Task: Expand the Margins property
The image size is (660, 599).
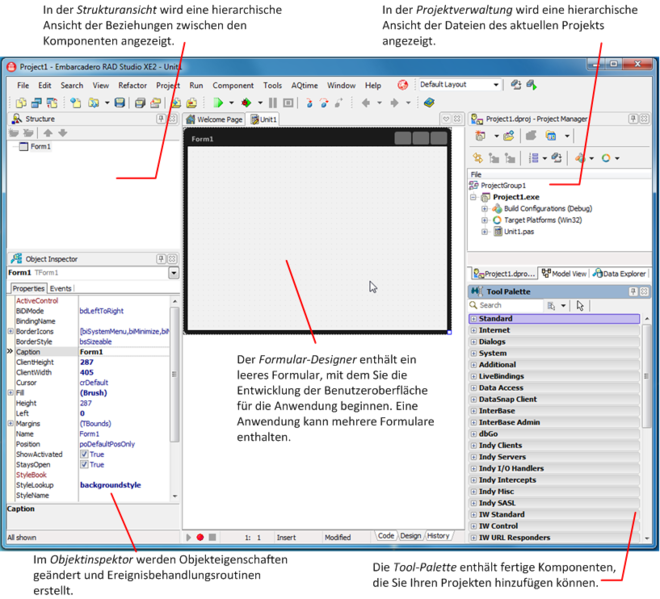Action: [11, 423]
